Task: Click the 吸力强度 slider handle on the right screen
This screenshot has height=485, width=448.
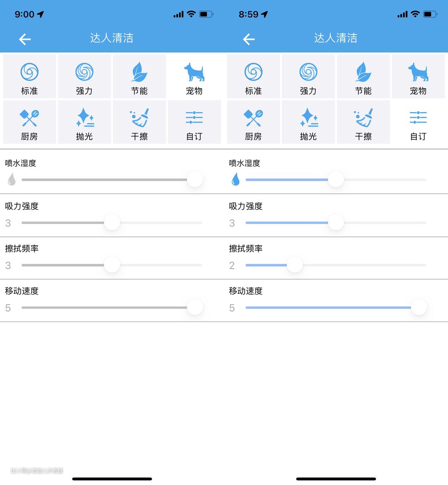Action: click(x=336, y=222)
